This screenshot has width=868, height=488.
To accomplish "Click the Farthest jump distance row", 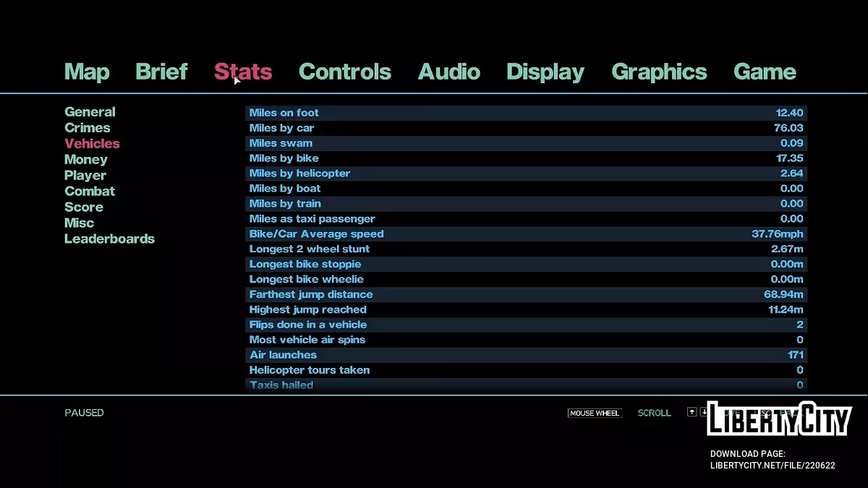I will [526, 294].
